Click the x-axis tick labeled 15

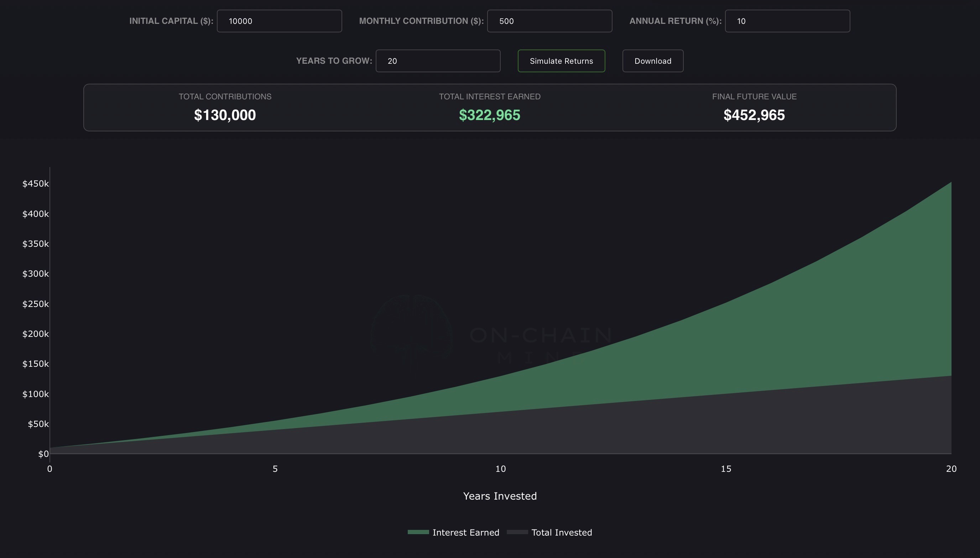pyautogui.click(x=725, y=469)
